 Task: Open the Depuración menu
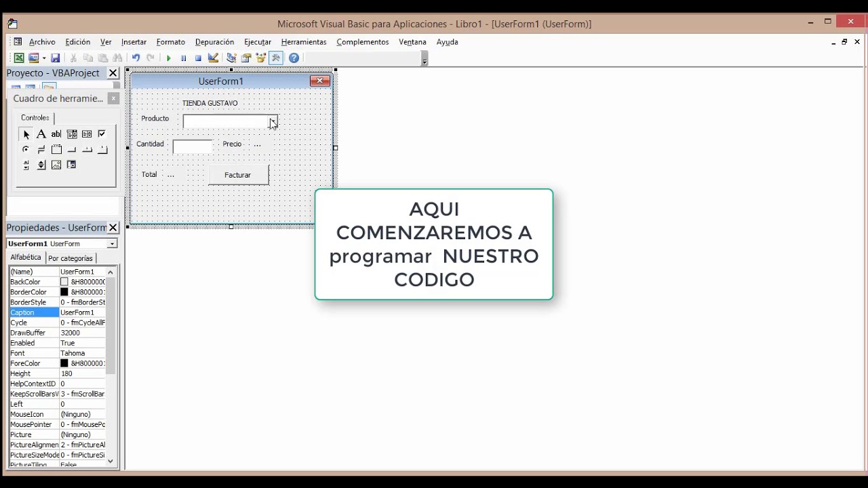click(214, 42)
